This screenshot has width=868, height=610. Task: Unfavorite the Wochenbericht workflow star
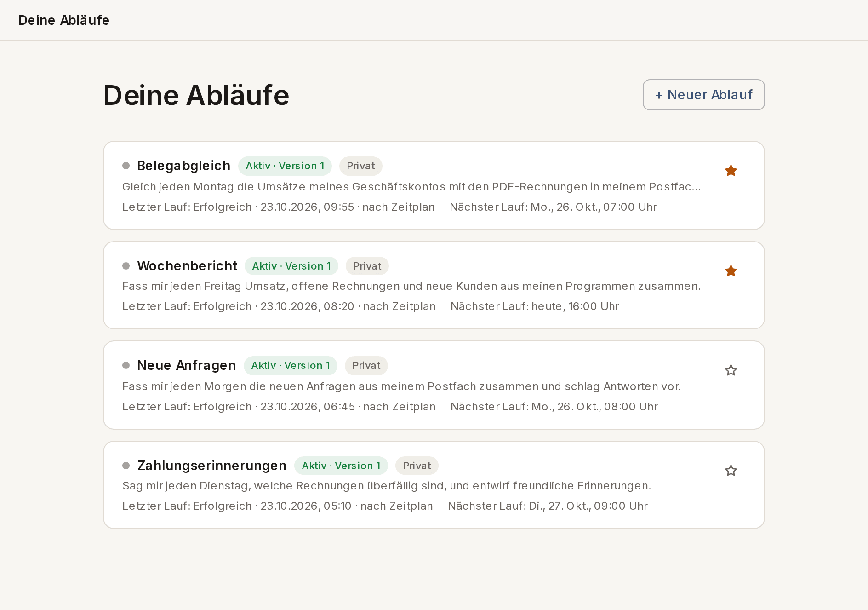click(731, 271)
